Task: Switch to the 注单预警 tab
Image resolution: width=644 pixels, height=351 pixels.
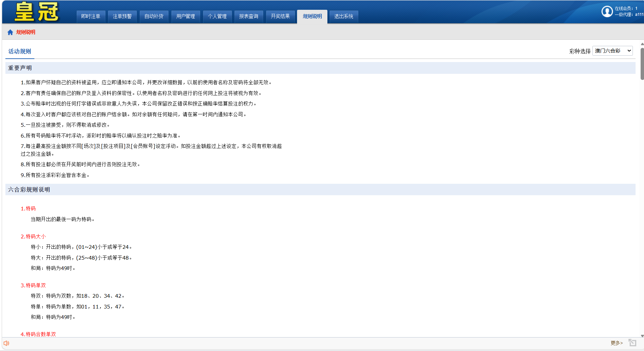Action: tap(122, 17)
